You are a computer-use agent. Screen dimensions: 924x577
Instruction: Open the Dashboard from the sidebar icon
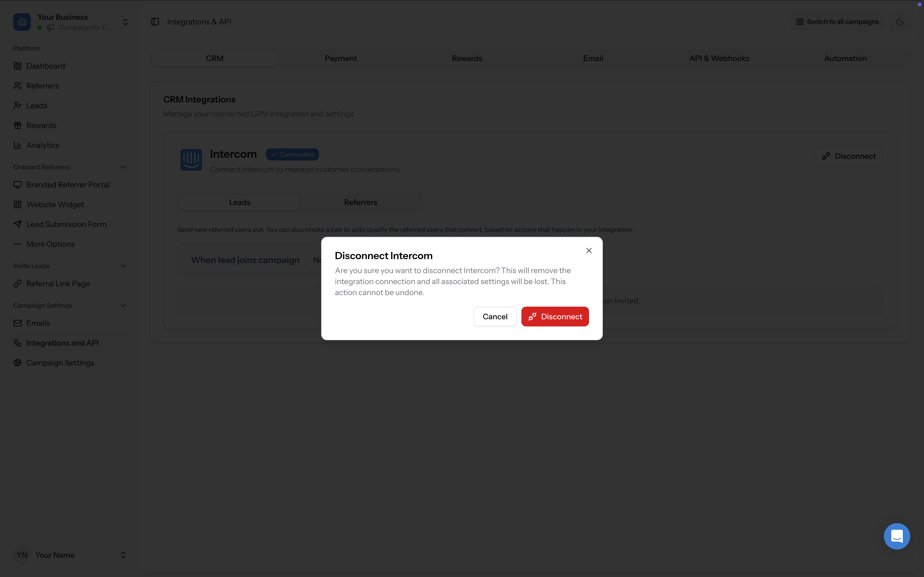tap(18, 66)
